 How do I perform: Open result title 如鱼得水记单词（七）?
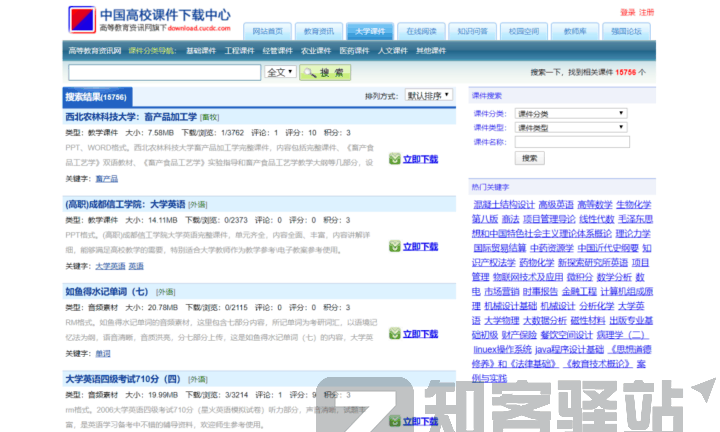click(x=107, y=292)
